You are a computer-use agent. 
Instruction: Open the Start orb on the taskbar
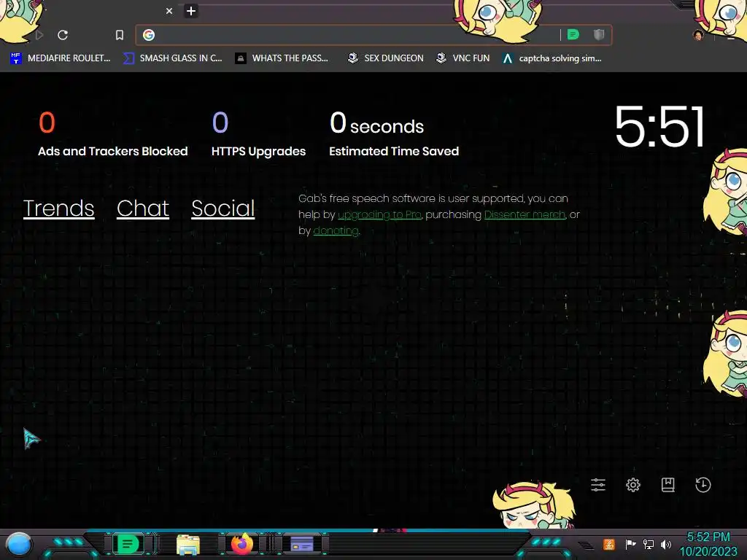tap(19, 545)
